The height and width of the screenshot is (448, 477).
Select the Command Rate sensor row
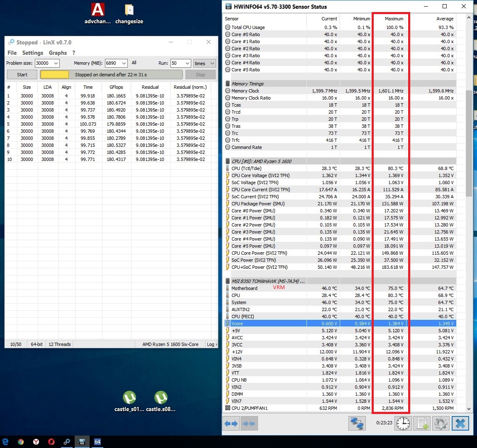click(x=340, y=147)
